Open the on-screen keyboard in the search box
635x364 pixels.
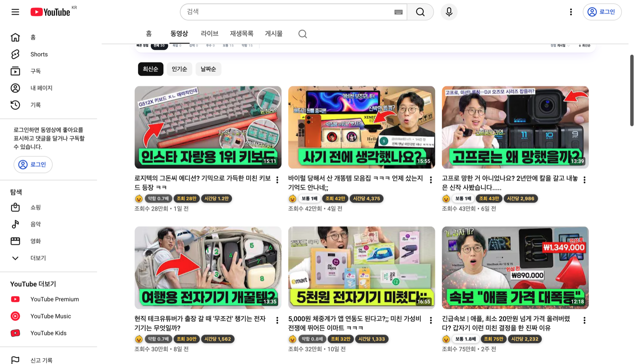point(398,12)
